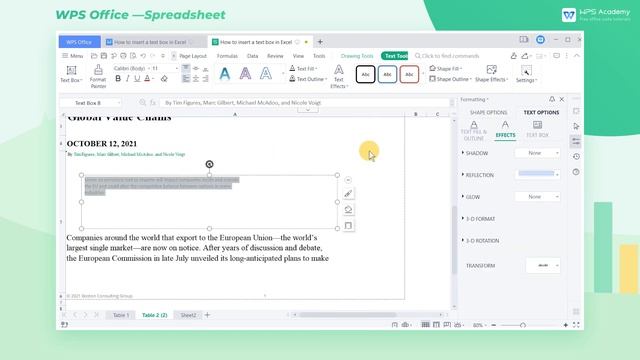Clear formatting with eraser icon
The width and height of the screenshot is (640, 360).
click(164, 79)
